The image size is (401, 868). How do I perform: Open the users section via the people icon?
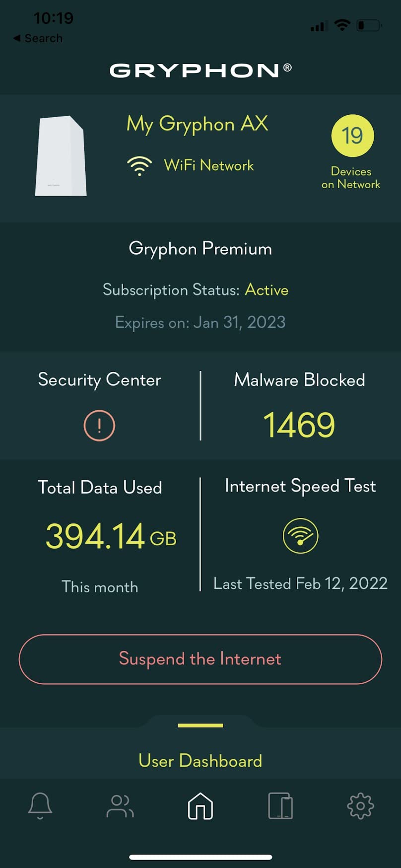click(x=120, y=806)
